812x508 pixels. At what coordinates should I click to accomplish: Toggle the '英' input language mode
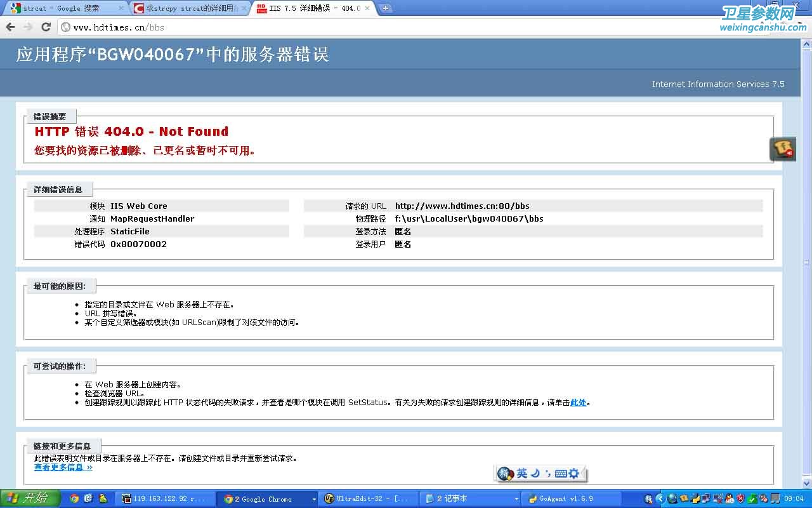click(521, 473)
